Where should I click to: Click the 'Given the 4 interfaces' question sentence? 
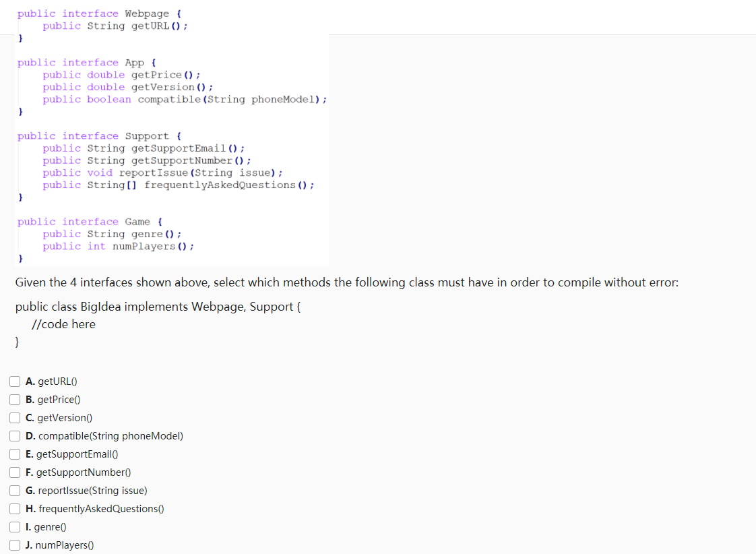tap(346, 282)
